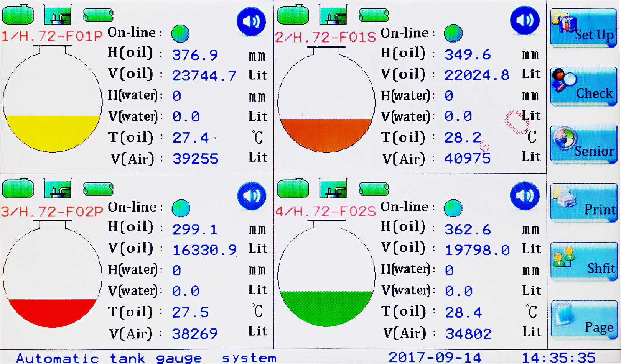The image size is (621, 364).
Task: Open the Shfit (shift) users option
Action: tap(583, 262)
